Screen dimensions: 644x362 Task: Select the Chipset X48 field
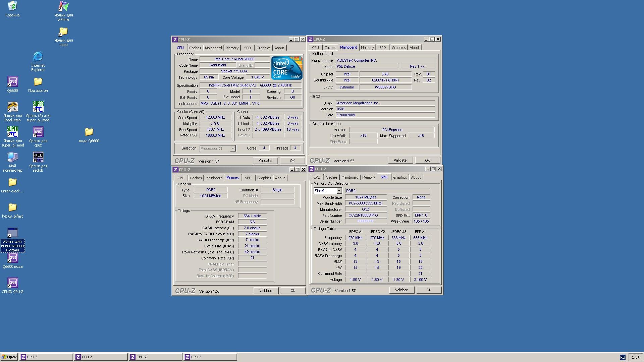385,74
